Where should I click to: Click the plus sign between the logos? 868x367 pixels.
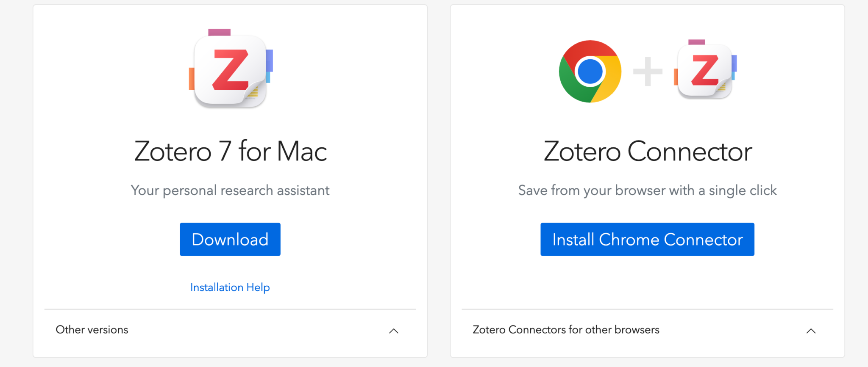pos(648,71)
